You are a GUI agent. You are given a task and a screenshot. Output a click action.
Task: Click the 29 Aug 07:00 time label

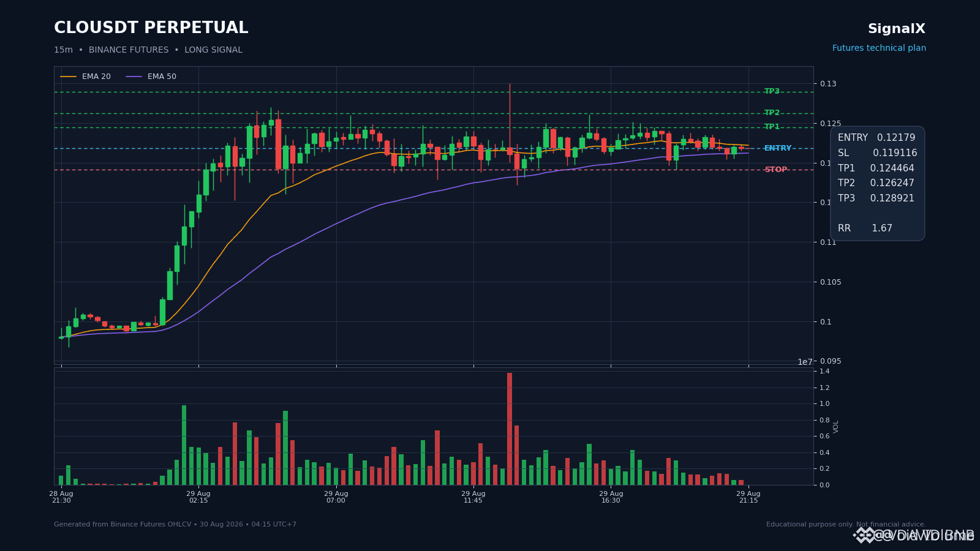coord(336,497)
